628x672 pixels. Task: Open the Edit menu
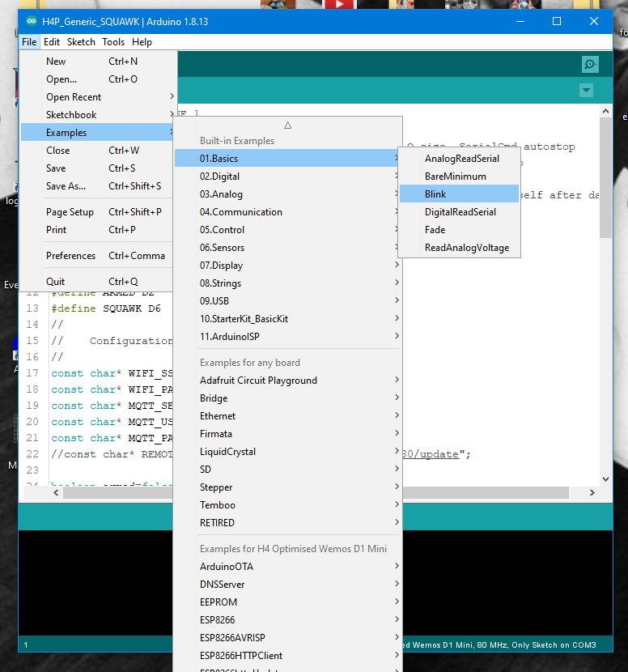pos(52,42)
